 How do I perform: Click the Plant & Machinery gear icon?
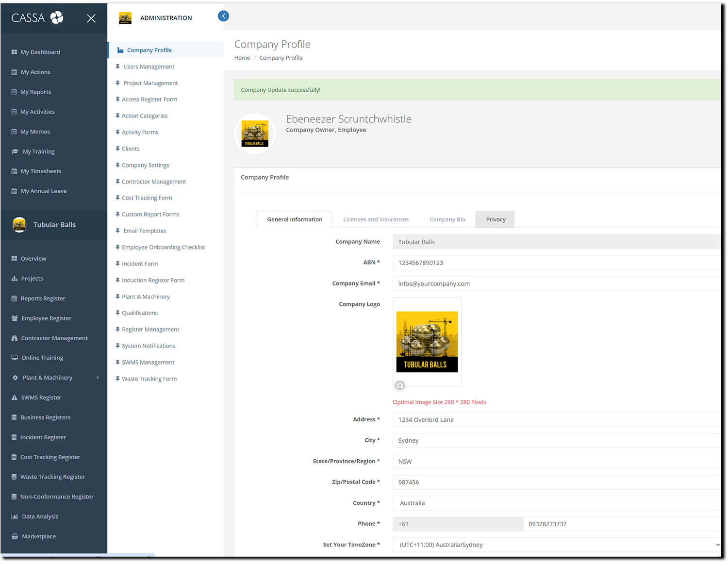pos(15,378)
